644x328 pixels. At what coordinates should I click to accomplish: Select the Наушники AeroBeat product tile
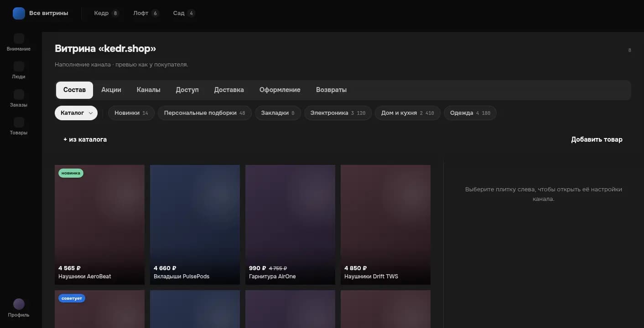[99, 225]
